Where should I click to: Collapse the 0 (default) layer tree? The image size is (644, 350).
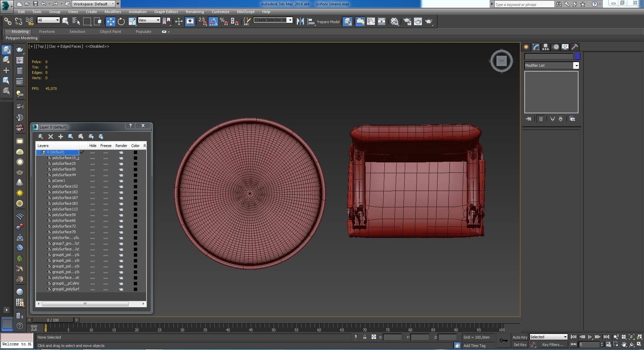[x=39, y=152]
